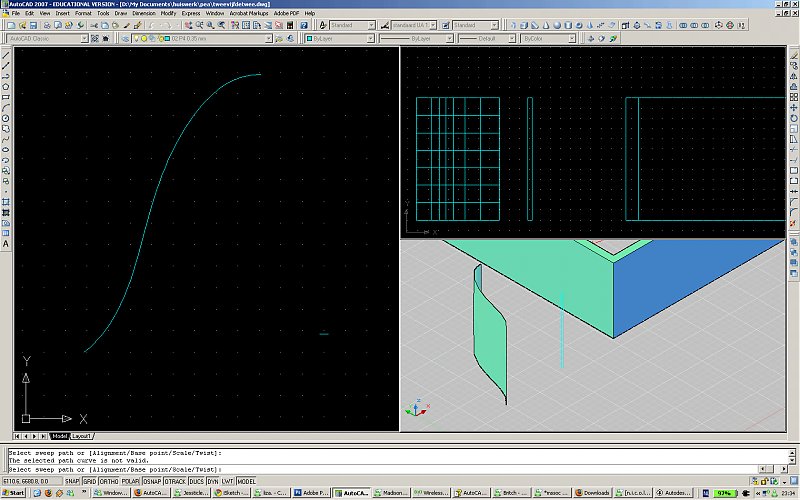Open the Standard table style dropdown

pyautogui.click(x=494, y=25)
